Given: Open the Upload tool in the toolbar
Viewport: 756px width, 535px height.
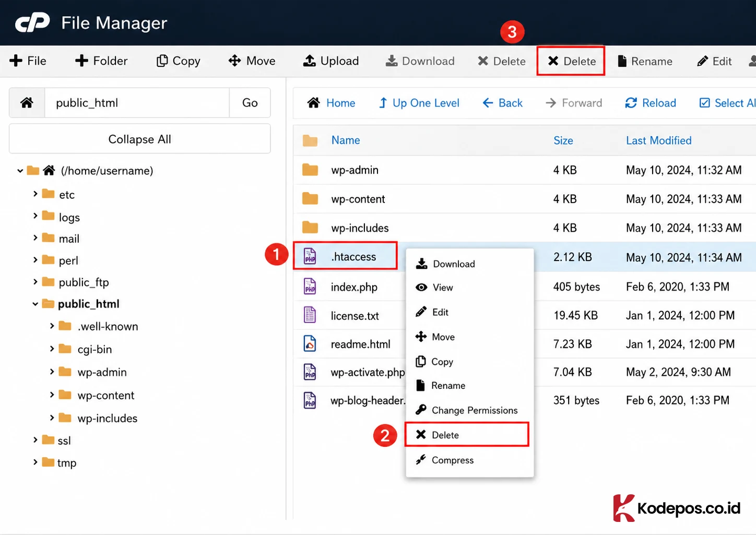Looking at the screenshot, I should coord(331,61).
